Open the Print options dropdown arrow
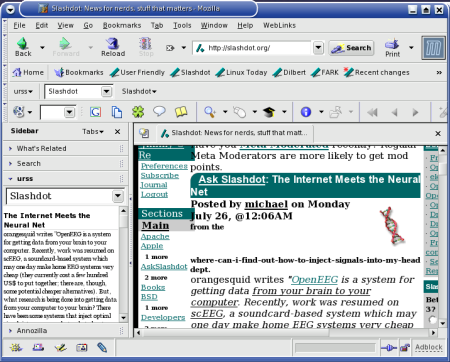 coord(411,48)
